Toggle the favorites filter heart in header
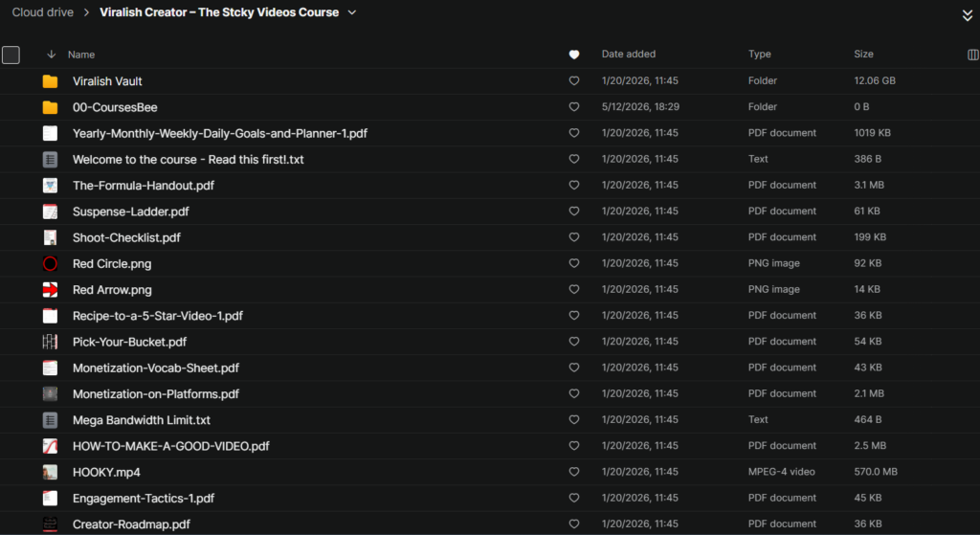The height and width of the screenshot is (535, 980). point(574,55)
